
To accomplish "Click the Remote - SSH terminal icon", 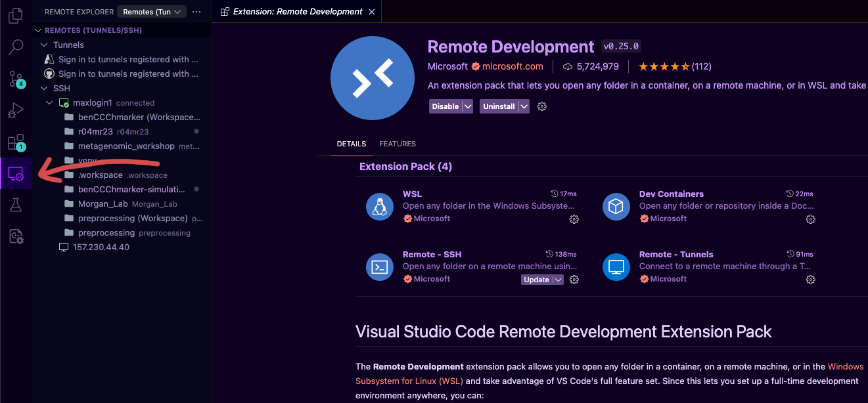I will pos(379,267).
